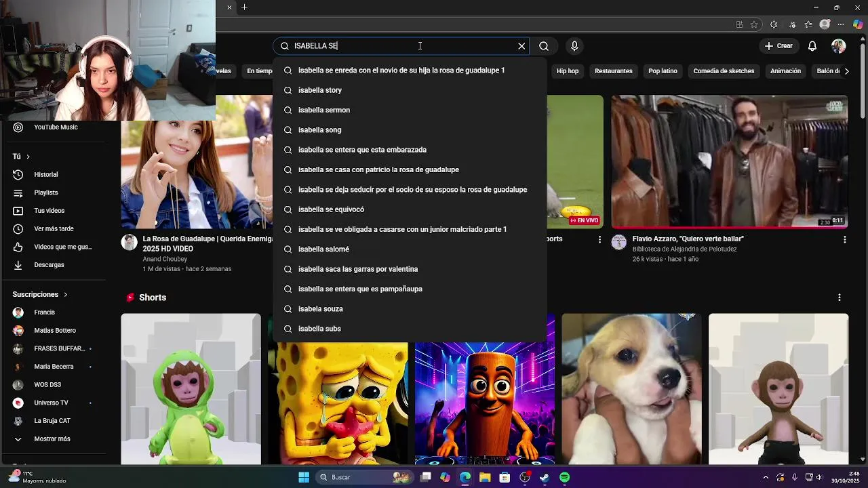The width and height of the screenshot is (868, 488).
Task: Select the Hip hop filter chip
Action: [x=568, y=71]
